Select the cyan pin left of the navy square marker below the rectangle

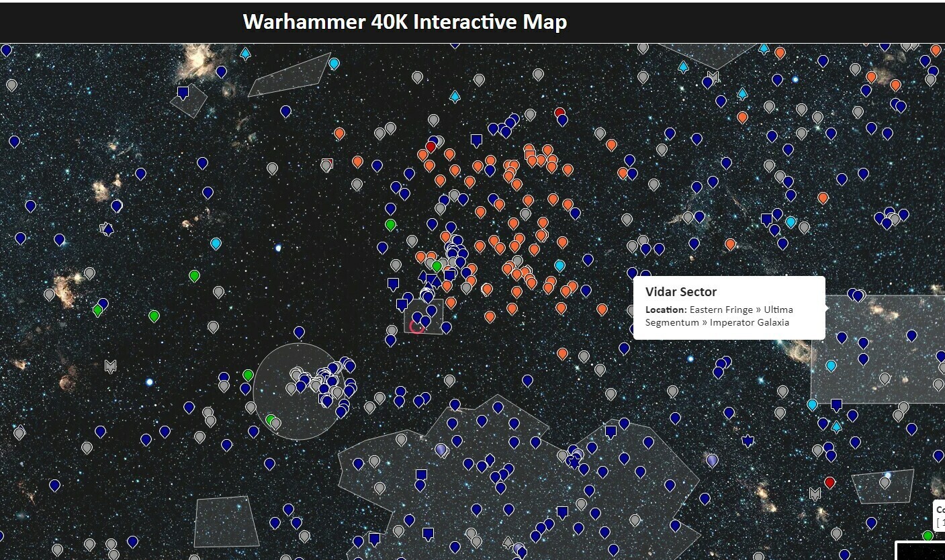[x=812, y=404]
